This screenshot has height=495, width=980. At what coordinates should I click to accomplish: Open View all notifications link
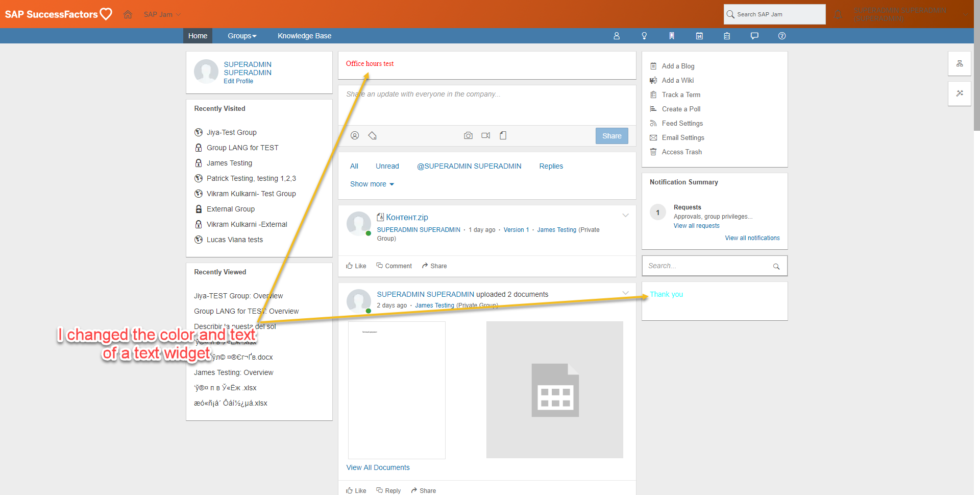[752, 238]
